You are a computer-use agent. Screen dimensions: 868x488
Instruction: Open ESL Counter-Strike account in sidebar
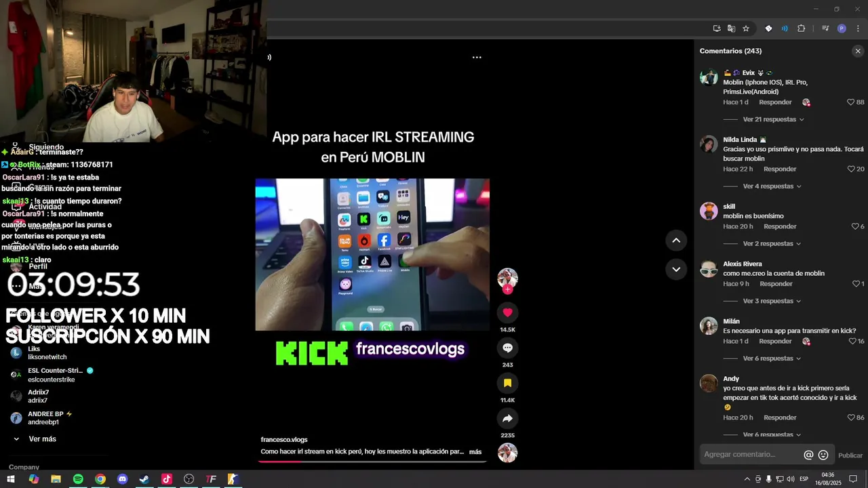tap(52, 375)
